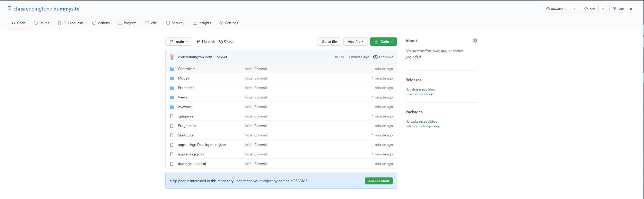Open the 1 commit history link
The height and width of the screenshot is (199, 644).
383,57
